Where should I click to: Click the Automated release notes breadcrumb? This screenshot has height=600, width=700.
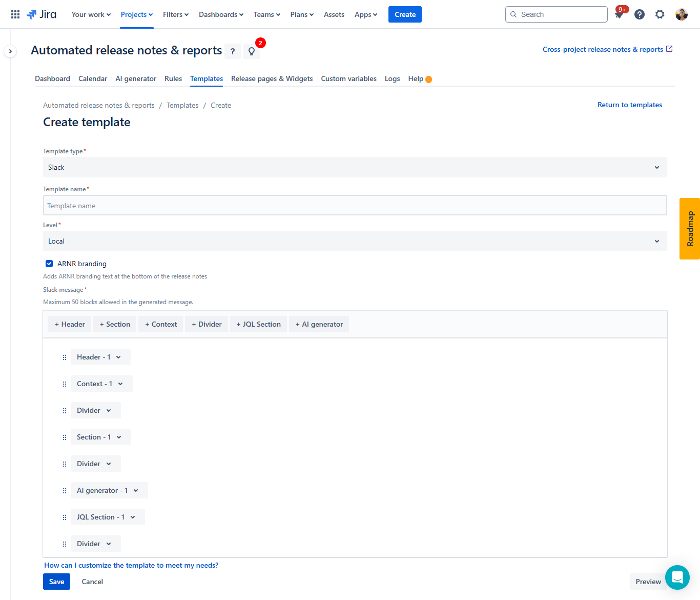[x=99, y=105]
